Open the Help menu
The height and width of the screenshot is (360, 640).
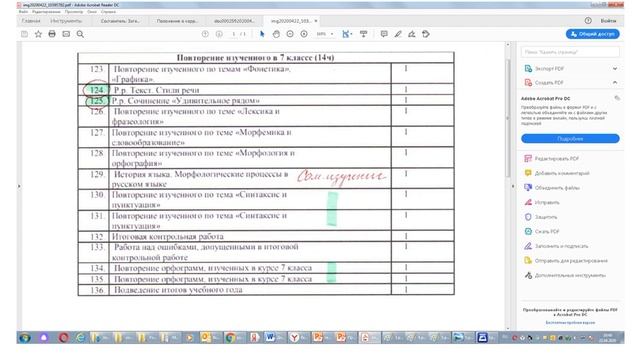point(108,12)
